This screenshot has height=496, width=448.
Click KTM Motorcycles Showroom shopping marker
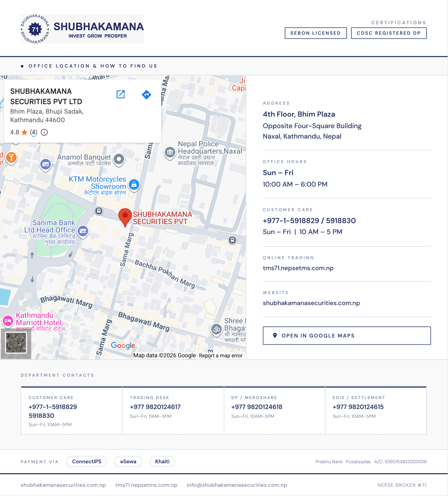coord(134,185)
